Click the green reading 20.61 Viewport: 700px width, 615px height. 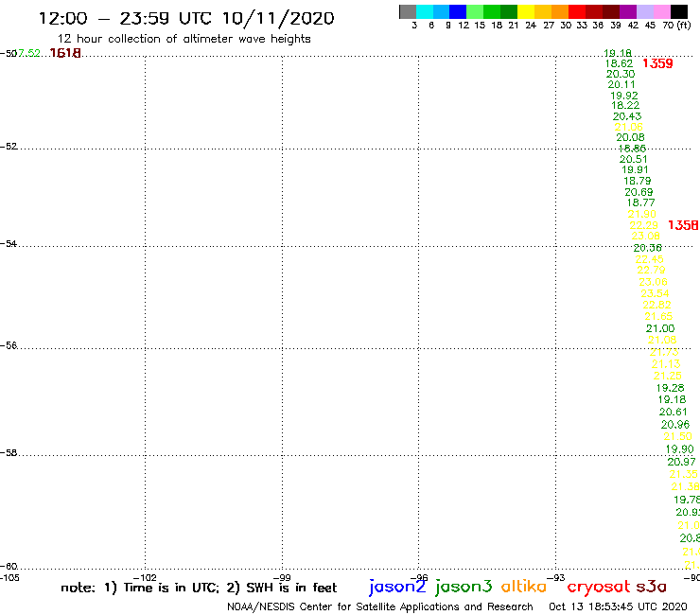[674, 413]
